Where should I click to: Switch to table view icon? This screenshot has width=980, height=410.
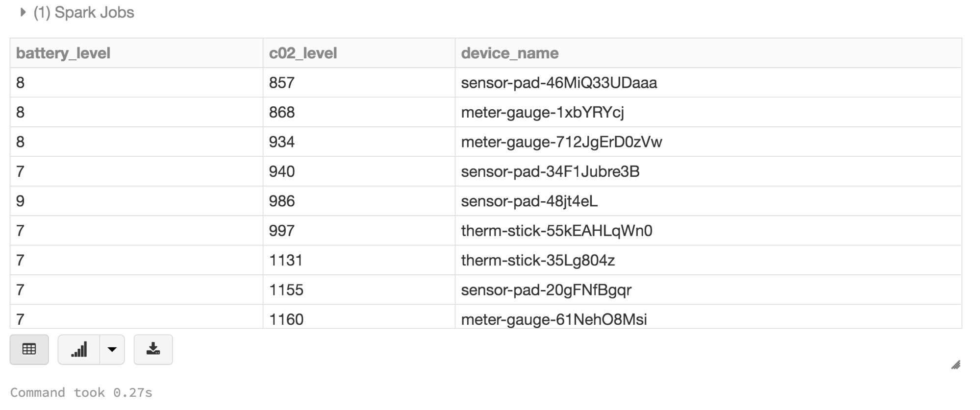tap(29, 349)
